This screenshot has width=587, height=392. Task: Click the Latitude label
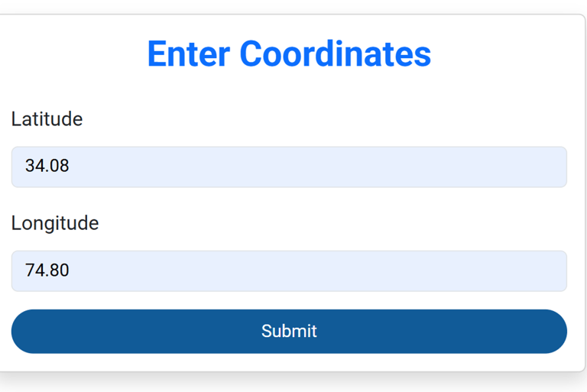[x=47, y=119]
